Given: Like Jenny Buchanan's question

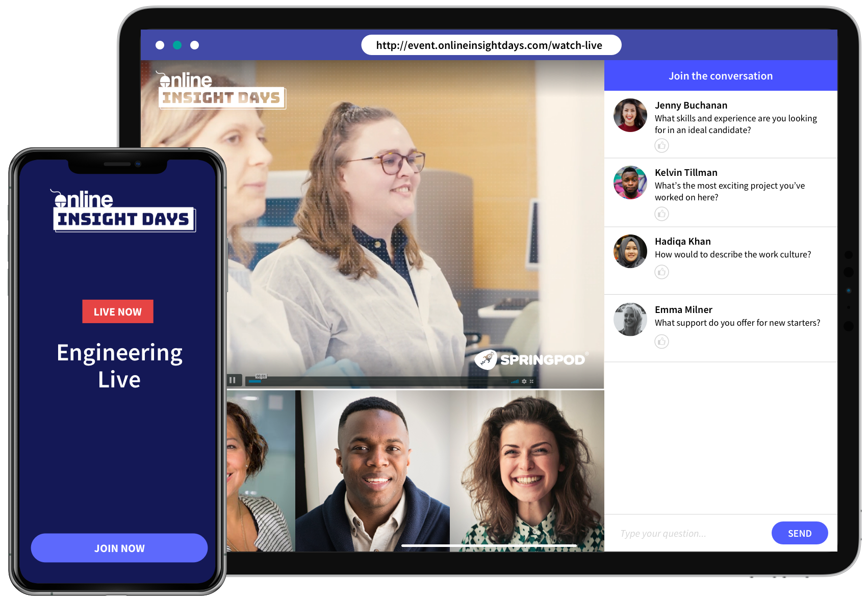Looking at the screenshot, I should click(661, 146).
